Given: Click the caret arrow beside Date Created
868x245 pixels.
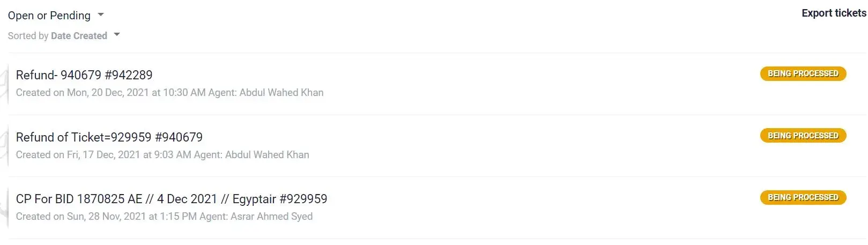Looking at the screenshot, I should (x=117, y=35).
